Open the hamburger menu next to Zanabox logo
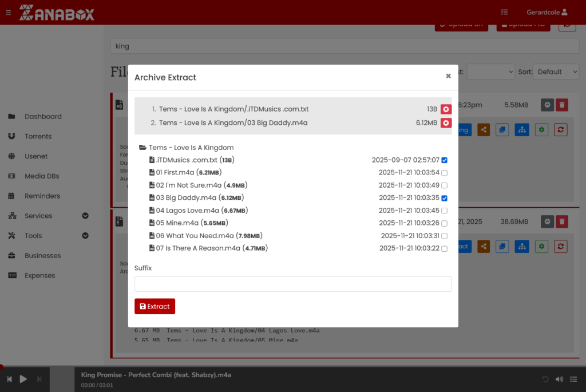Viewport: 586px width, 392px height. point(8,12)
